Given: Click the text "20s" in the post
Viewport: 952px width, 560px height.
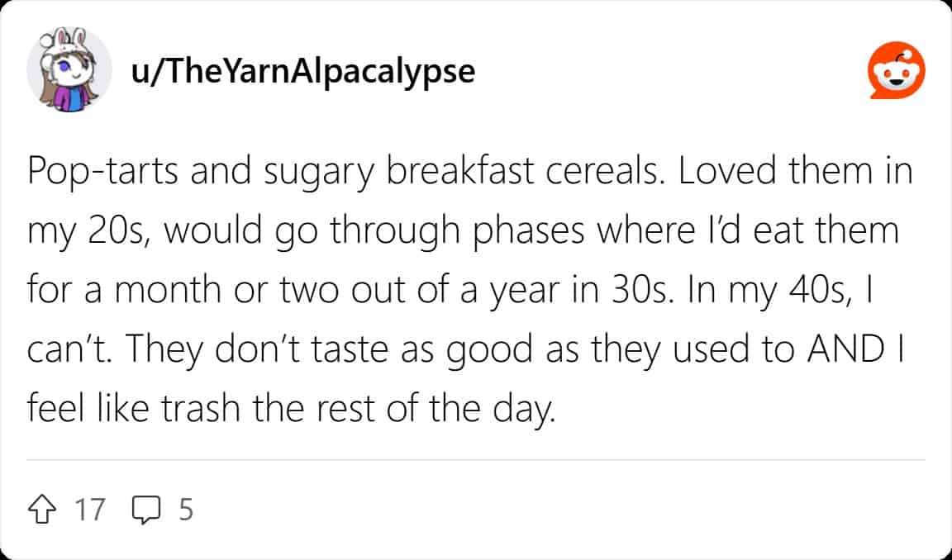Looking at the screenshot, I should tap(117, 230).
